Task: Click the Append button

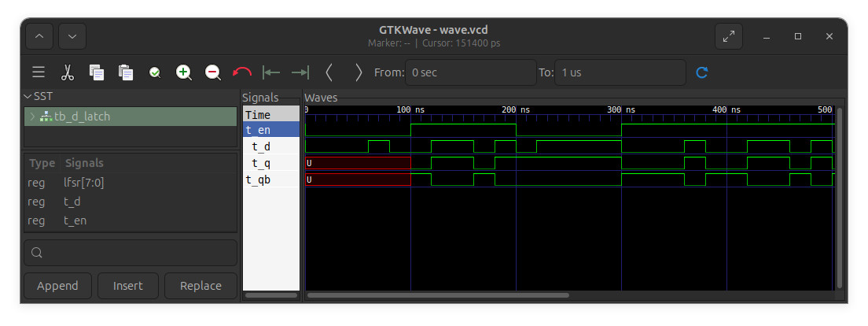Action: pos(57,286)
